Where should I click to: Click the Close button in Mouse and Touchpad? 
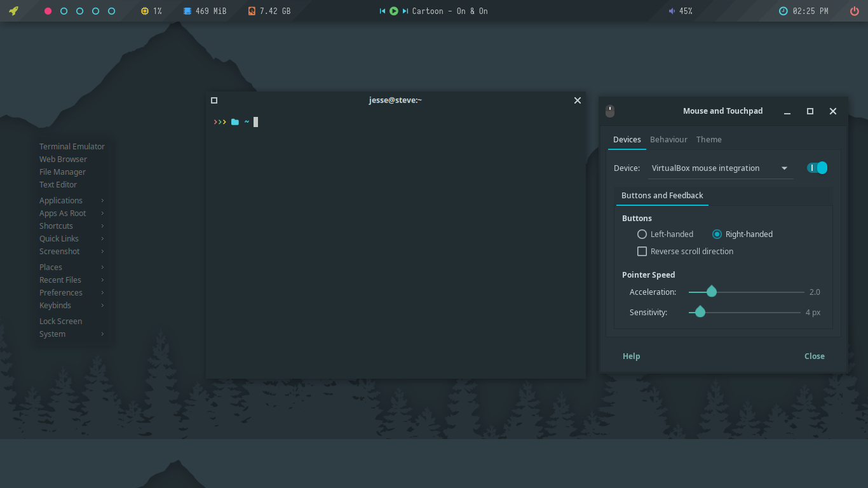(815, 356)
